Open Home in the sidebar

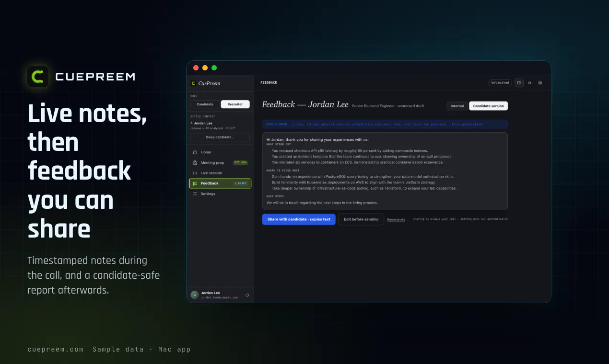point(220,152)
